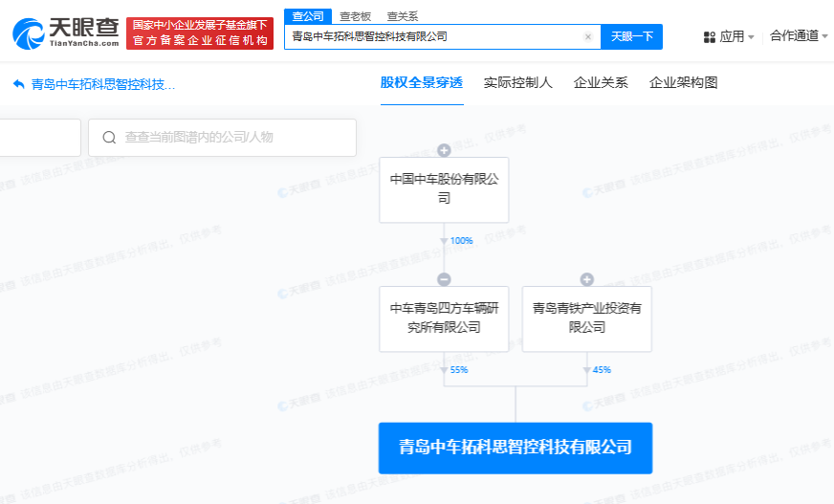Switch to the 查老板 search tab
The height and width of the screenshot is (504, 834).
tap(356, 16)
